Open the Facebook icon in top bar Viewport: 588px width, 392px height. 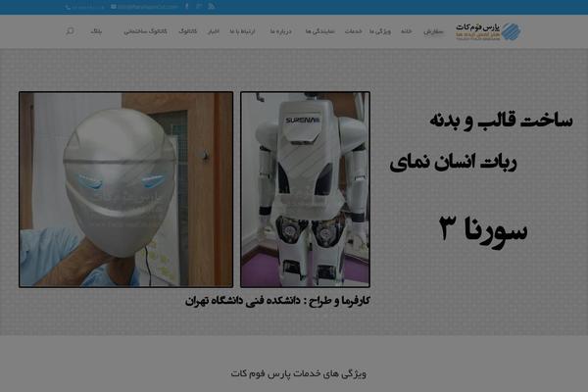coord(187,6)
